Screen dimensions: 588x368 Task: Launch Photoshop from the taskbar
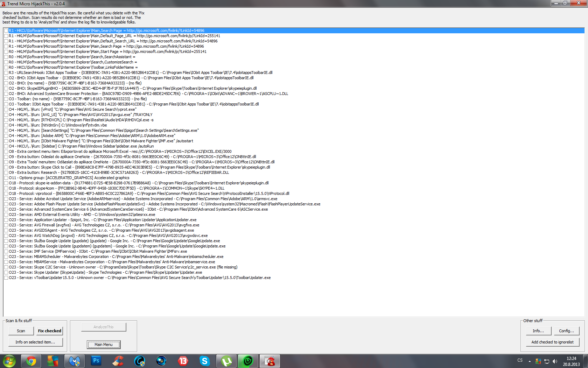coord(96,361)
